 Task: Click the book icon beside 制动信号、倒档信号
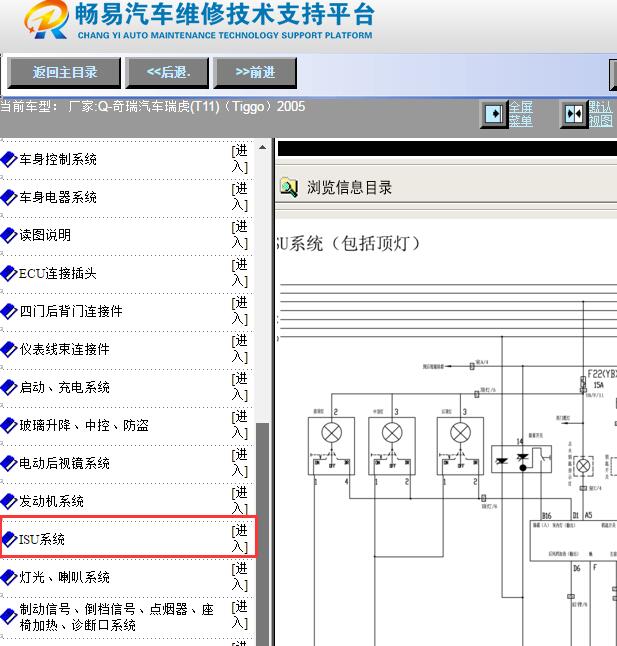pos(9,617)
